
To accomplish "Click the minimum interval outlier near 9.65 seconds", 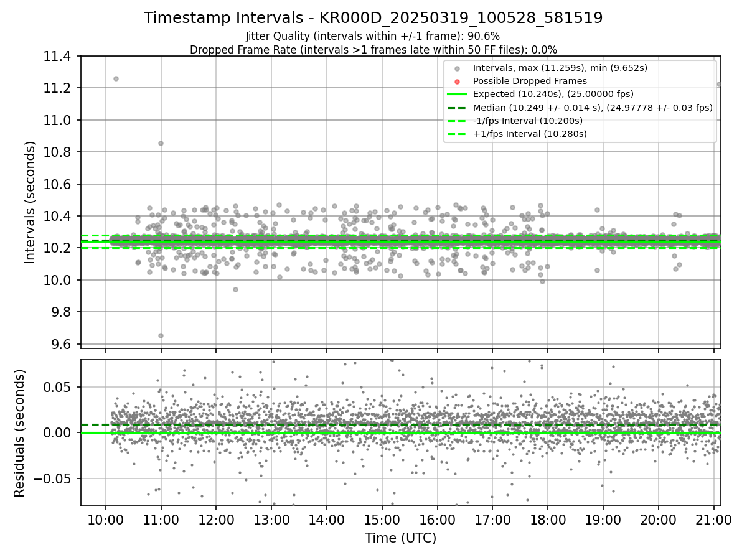I will (161, 335).
